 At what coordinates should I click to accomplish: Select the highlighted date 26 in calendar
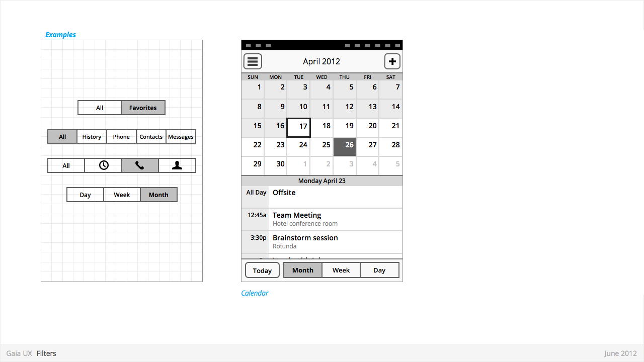tap(345, 147)
